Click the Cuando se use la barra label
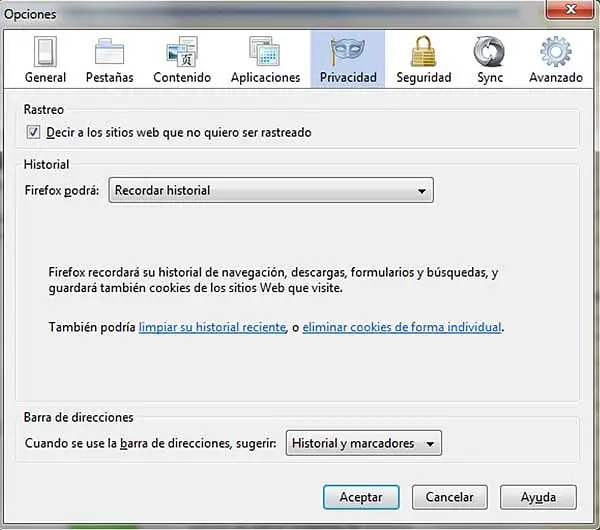The image size is (600, 530). 150,443
